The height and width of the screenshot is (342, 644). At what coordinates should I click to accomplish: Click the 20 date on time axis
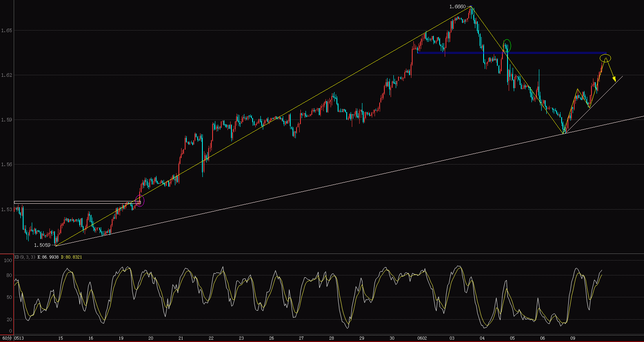[151, 338]
